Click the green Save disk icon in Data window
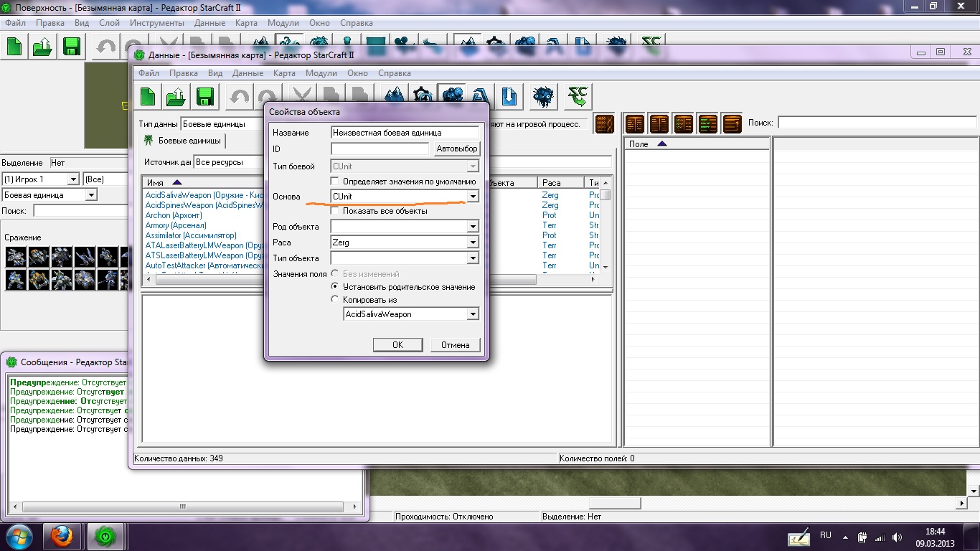This screenshot has width=980, height=551. pyautogui.click(x=204, y=96)
